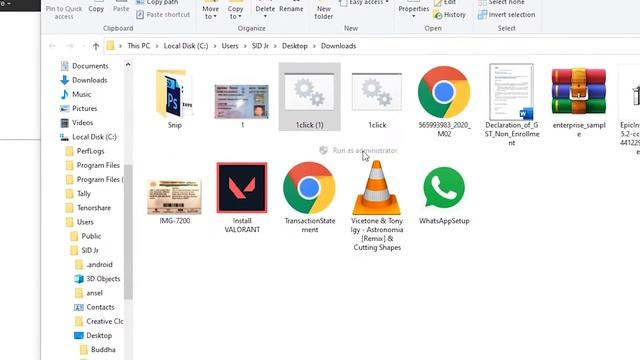Viewport: 640px width, 360px height.
Task: Expand chevron after Users breadcrumb
Action: tap(245, 46)
